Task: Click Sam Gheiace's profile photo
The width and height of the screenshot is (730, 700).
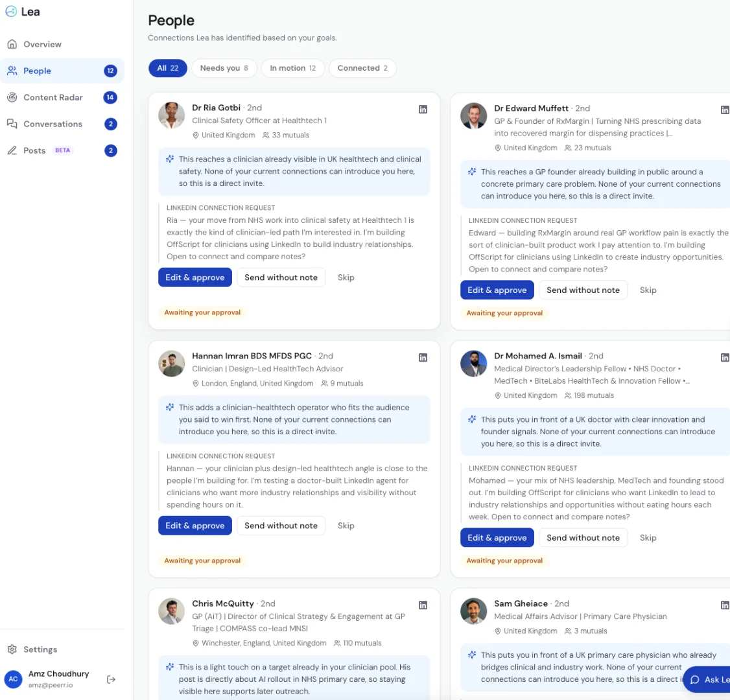Action: (x=473, y=611)
